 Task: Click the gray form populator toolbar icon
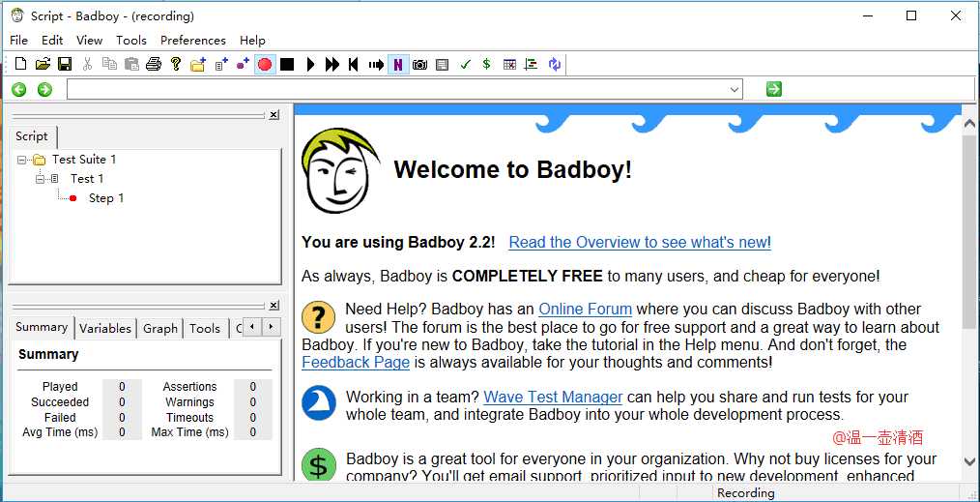click(x=443, y=64)
